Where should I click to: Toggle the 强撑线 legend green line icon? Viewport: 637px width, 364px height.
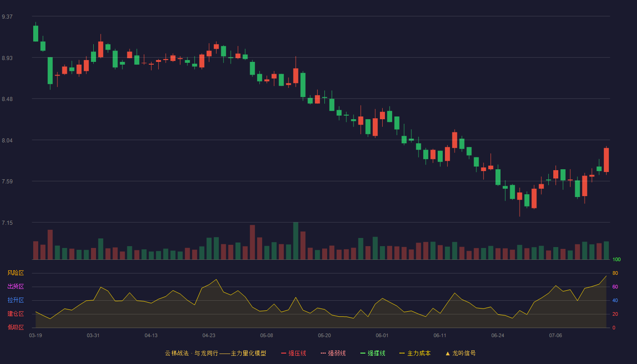pyautogui.click(x=363, y=353)
